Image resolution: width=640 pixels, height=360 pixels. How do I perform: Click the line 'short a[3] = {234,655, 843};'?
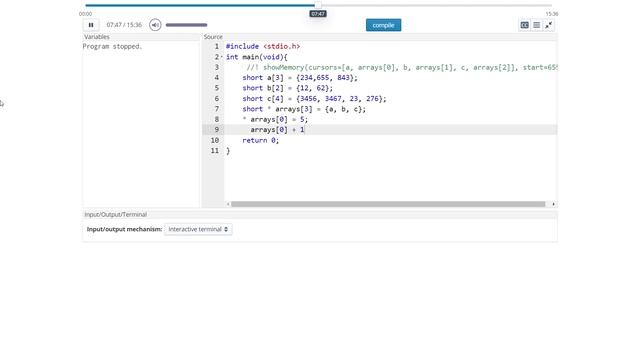coord(300,78)
